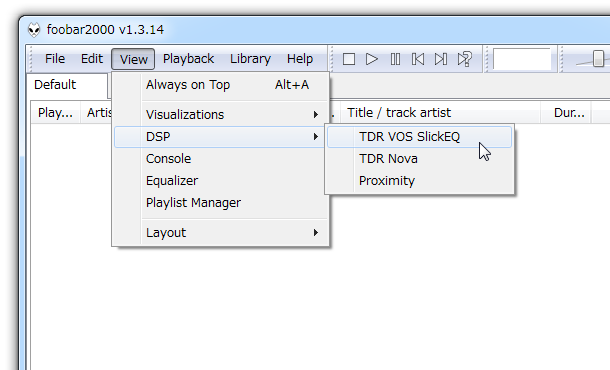The image size is (610, 370).
Task: Close the open View menu
Action: (x=133, y=59)
